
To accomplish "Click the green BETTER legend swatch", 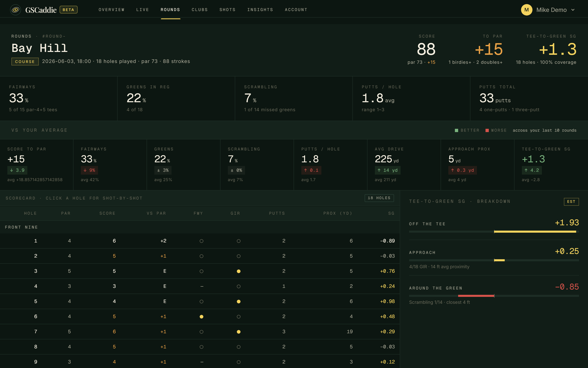I will click(x=456, y=130).
